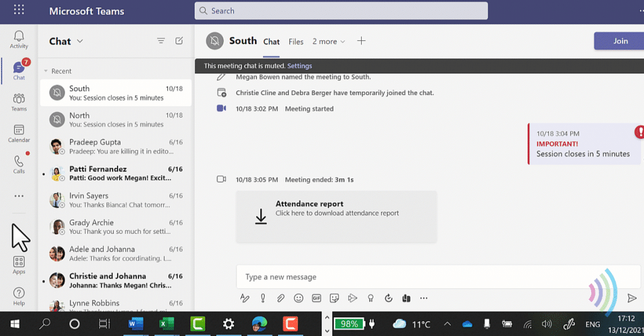644x336 pixels.
Task: Open the Chat section in sidebar
Action: [x=19, y=70]
